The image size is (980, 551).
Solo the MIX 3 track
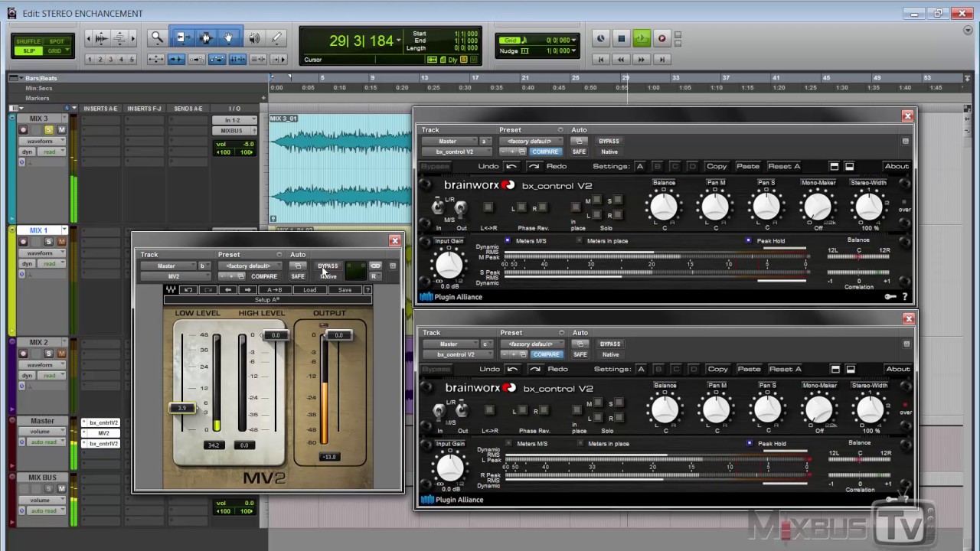[49, 130]
